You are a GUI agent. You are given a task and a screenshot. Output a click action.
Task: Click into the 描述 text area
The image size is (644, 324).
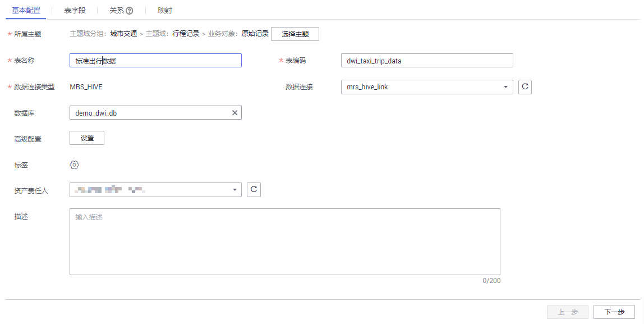(284, 241)
